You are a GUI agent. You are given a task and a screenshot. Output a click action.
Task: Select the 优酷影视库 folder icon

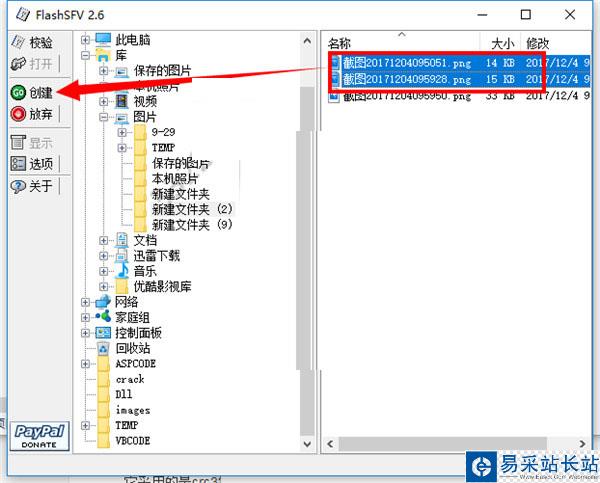(x=122, y=287)
